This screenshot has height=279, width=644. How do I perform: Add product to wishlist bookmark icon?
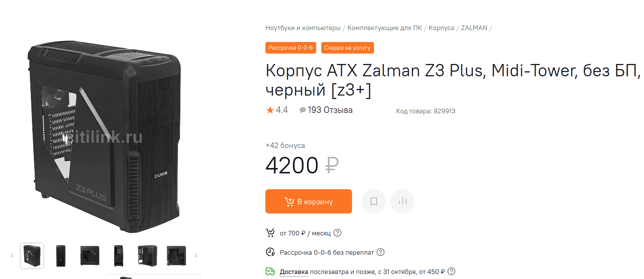click(x=374, y=201)
